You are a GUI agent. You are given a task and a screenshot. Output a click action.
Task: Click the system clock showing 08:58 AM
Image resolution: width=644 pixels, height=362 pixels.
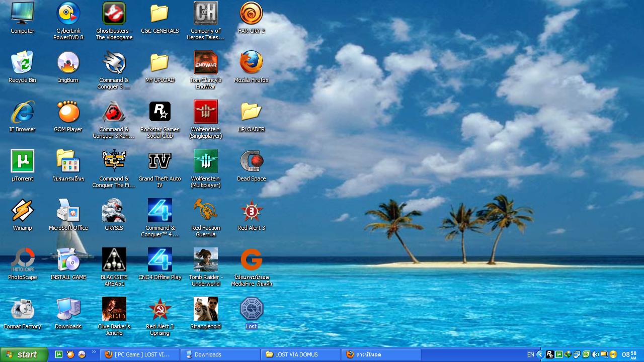coord(629,354)
